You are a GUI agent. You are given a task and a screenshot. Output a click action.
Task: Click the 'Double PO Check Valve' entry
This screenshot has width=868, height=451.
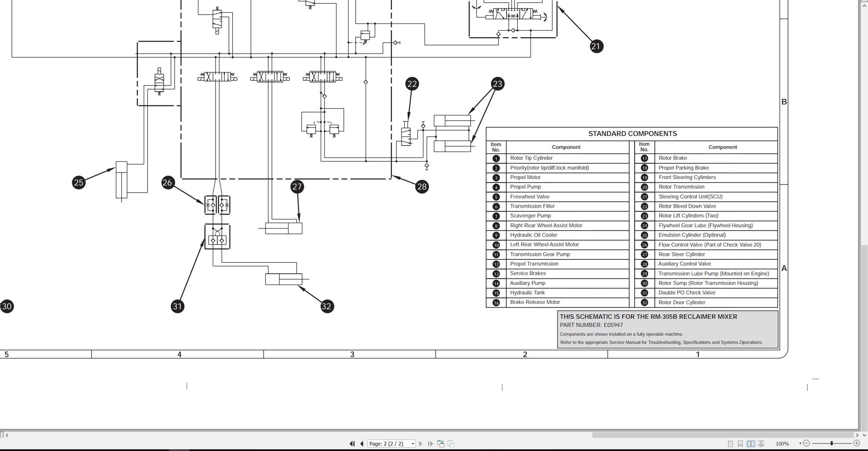click(687, 293)
